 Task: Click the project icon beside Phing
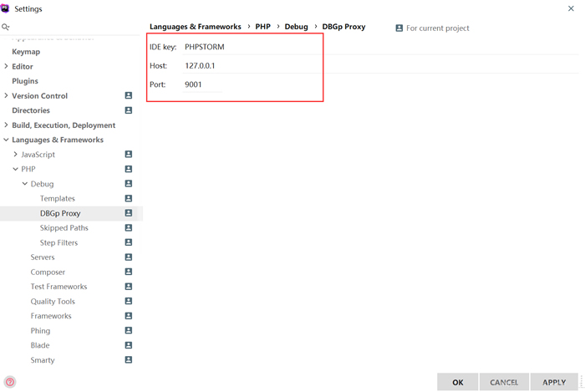click(x=129, y=330)
